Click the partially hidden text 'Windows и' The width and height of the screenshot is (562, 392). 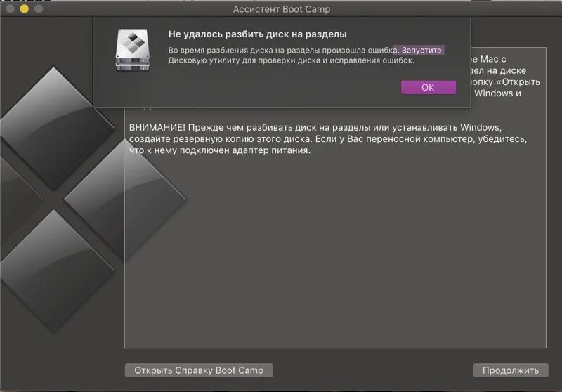click(x=497, y=93)
